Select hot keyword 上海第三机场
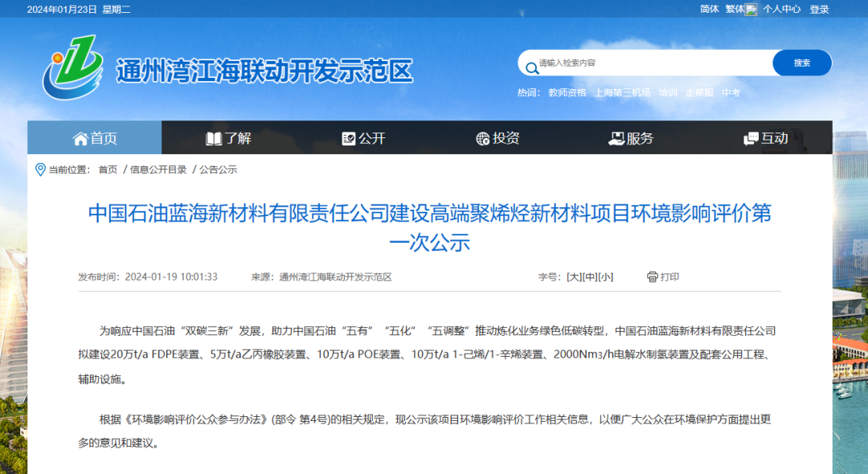 [623, 92]
